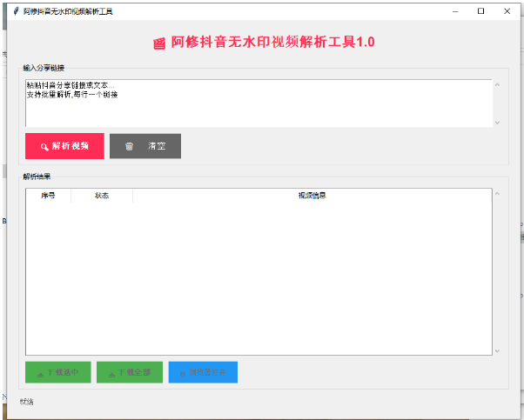The height and width of the screenshot is (420, 524).
Task: Click the input box scroll down arrow
Action: coord(497,123)
